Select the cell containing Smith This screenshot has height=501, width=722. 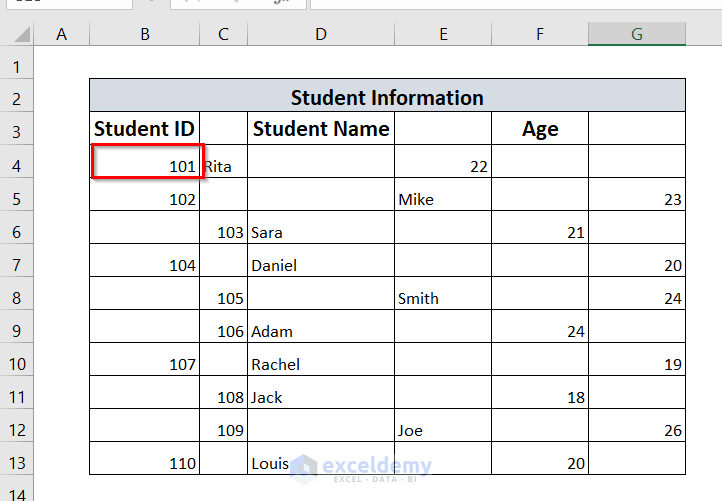[x=443, y=294]
